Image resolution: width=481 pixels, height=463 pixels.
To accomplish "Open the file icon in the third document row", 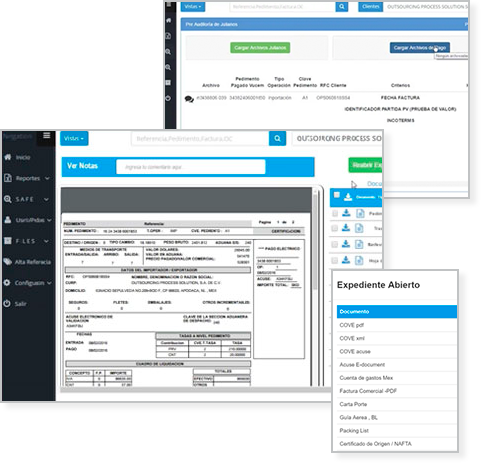I will point(359,244).
